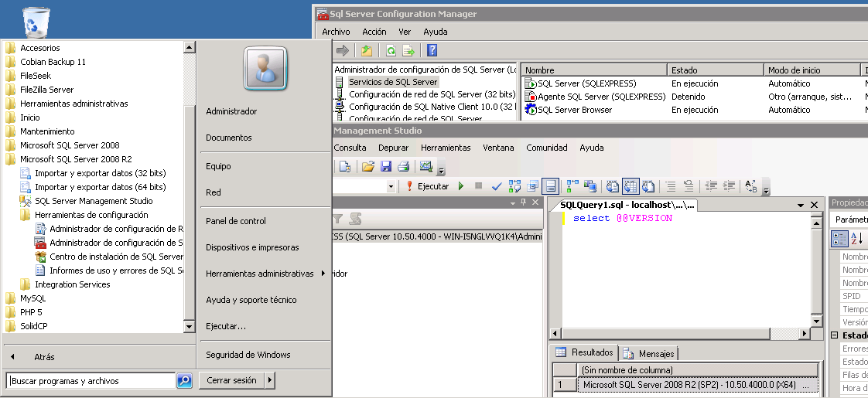868x398 pixels.
Task: Select the SQLQuery1.sql editor tab
Action: point(627,205)
